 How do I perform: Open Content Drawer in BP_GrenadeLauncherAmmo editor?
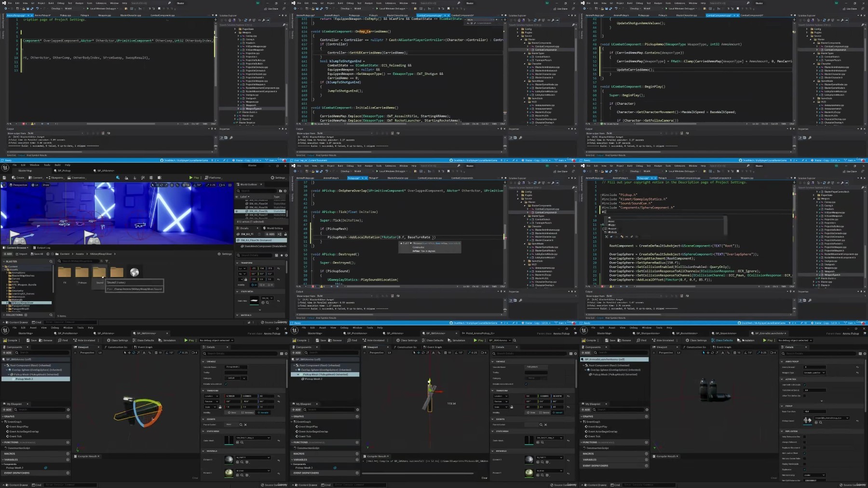click(595, 485)
